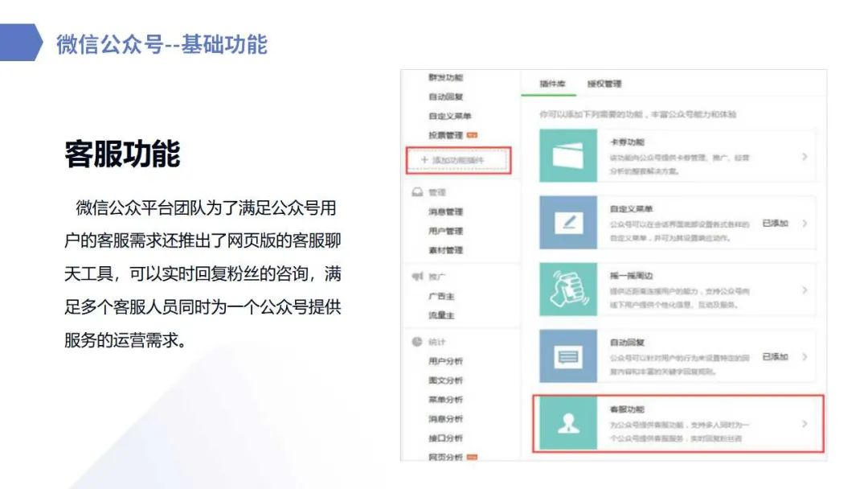Image resolution: width=868 pixels, height=489 pixels.
Task: Click the 摇一摇周边 shaking phone icon
Action: [568, 289]
